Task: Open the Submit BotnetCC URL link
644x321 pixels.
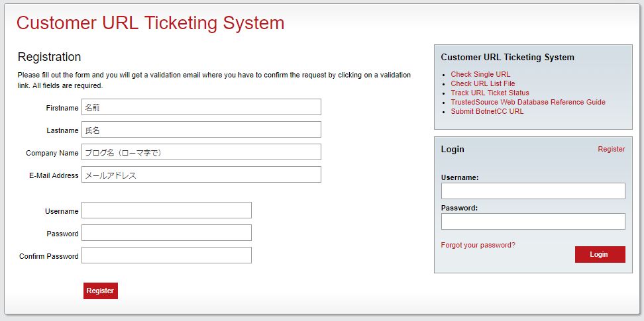Action: [487, 111]
